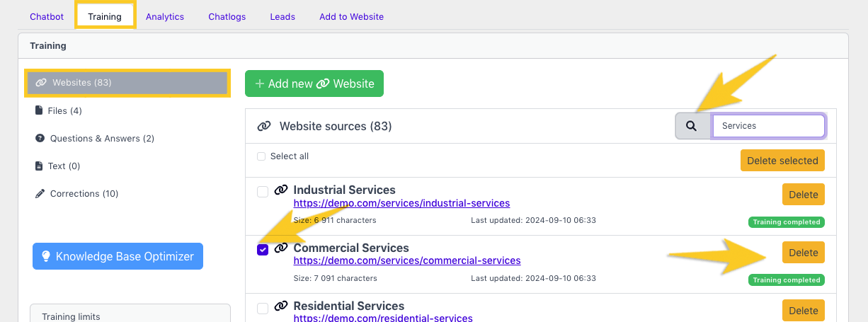Open the industrial-services URL link
This screenshot has width=868, height=322.
(401, 203)
